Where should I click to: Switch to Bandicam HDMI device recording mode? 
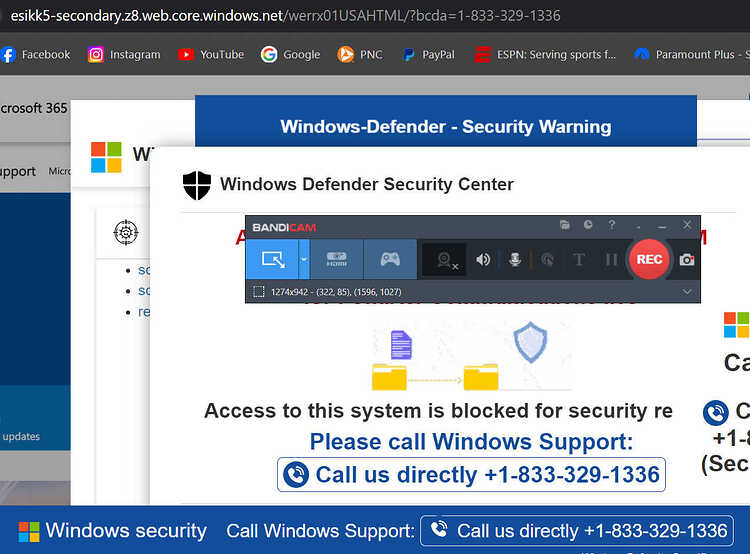[x=337, y=259]
